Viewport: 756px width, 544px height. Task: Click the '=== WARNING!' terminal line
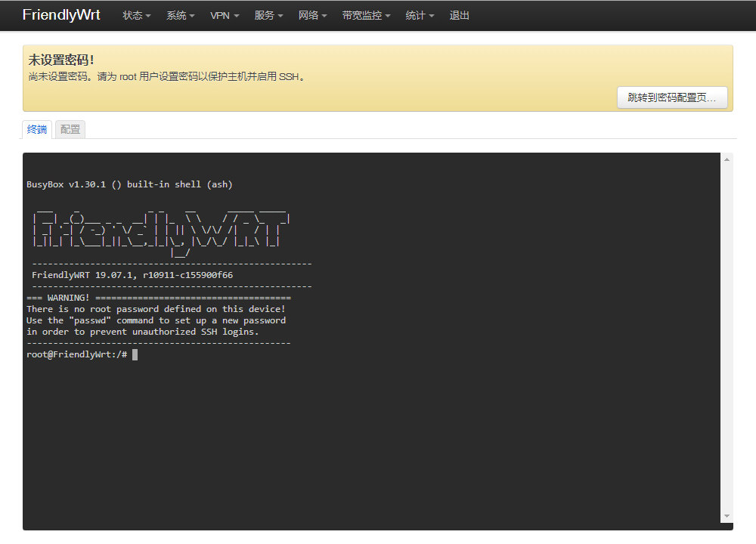tap(159, 298)
